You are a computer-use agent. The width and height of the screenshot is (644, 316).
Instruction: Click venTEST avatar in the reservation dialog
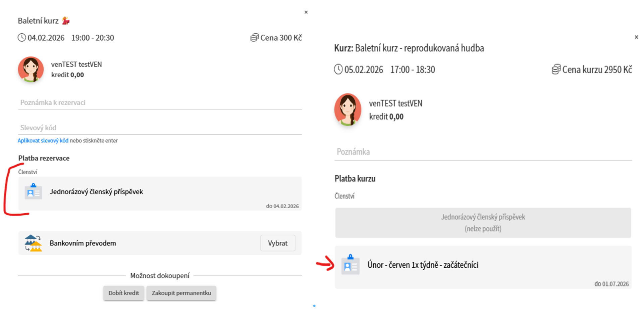[x=31, y=69]
